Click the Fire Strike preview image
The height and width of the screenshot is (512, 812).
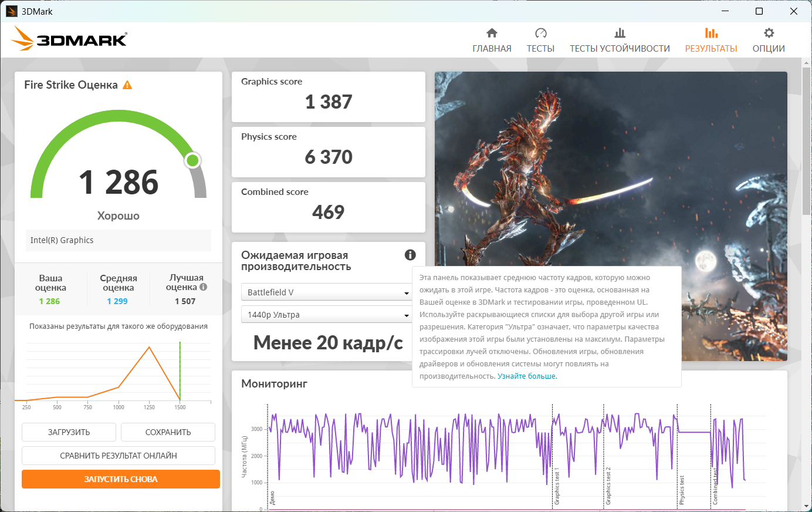click(610, 170)
